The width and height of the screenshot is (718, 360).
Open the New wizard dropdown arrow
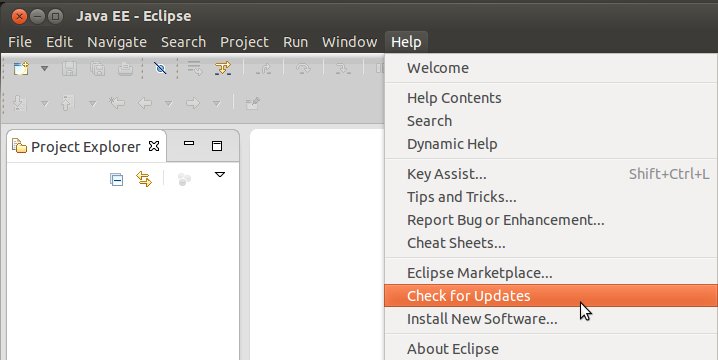44,69
